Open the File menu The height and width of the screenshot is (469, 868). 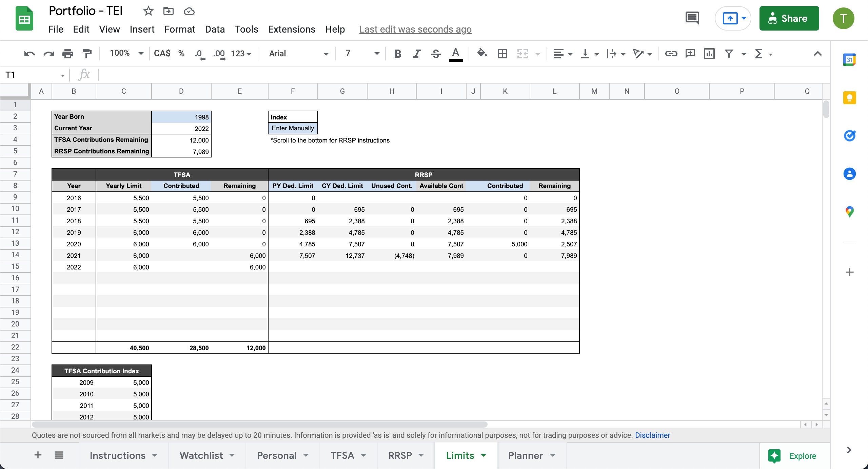(x=56, y=30)
